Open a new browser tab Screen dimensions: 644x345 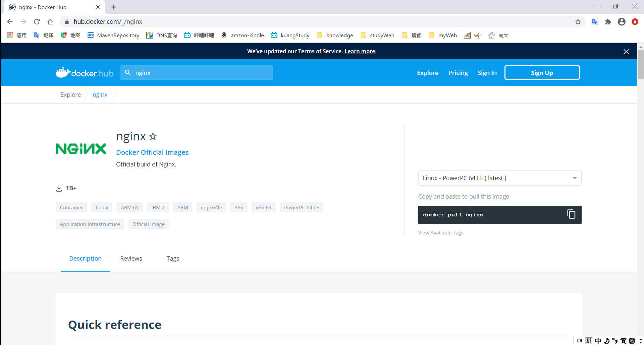coord(114,7)
